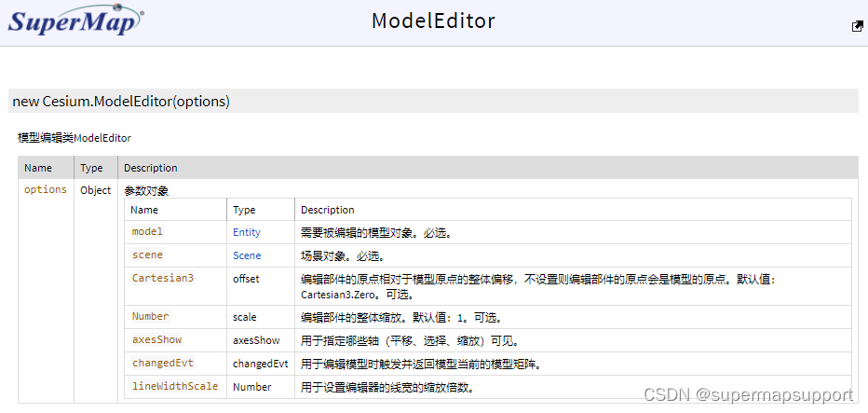868x413 pixels.
Task: Click the offset type cell
Action: coord(246,279)
